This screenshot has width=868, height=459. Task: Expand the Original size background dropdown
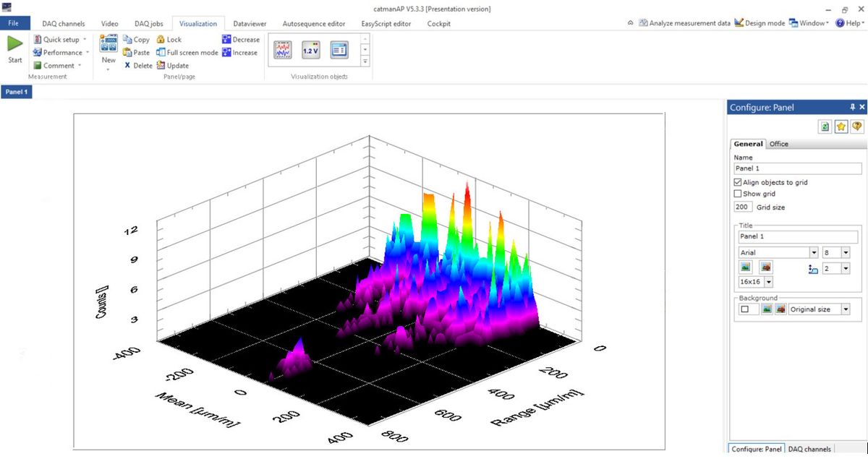click(x=846, y=309)
